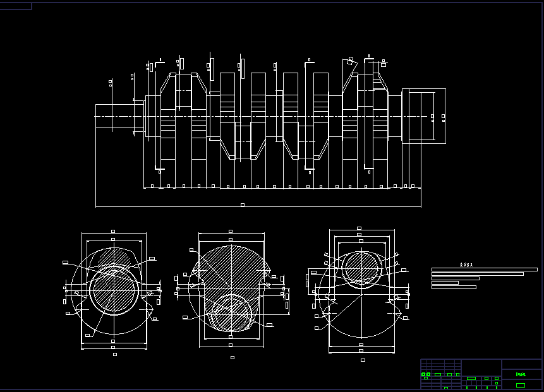Image resolution: width=544 pixels, height=392 pixels.
Task: Click the right cross-section view
Action: click(x=360, y=294)
